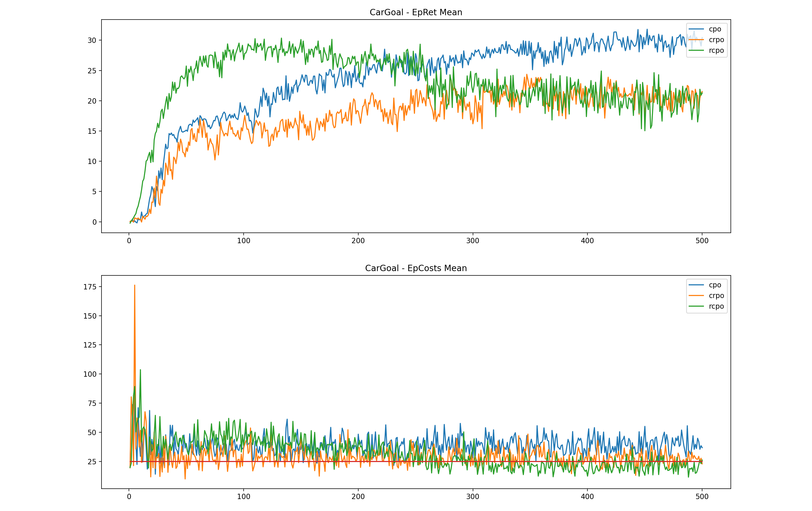This screenshot has height=511, width=812.
Task: Click the 'rcpo' legend label in the EpRet chart
Action: coord(716,51)
